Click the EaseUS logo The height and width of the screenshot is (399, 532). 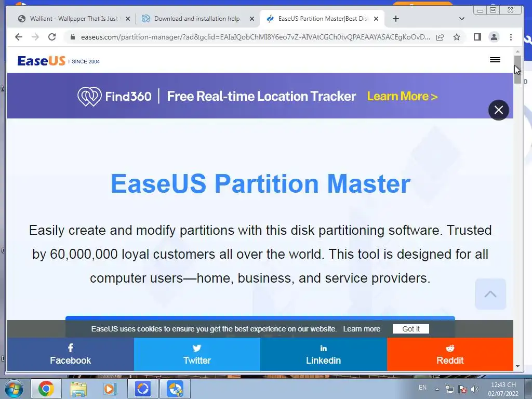pos(42,61)
